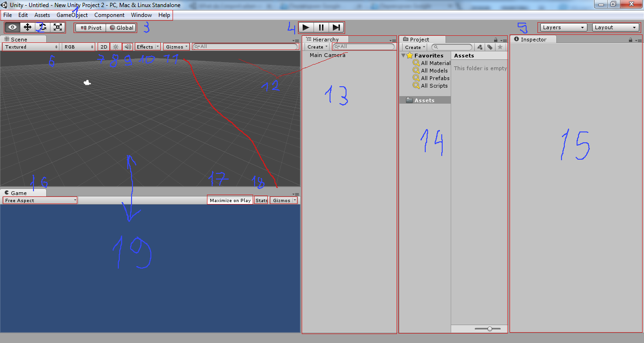
Task: Open the Inspector panel options menu icon
Action: coord(639,41)
